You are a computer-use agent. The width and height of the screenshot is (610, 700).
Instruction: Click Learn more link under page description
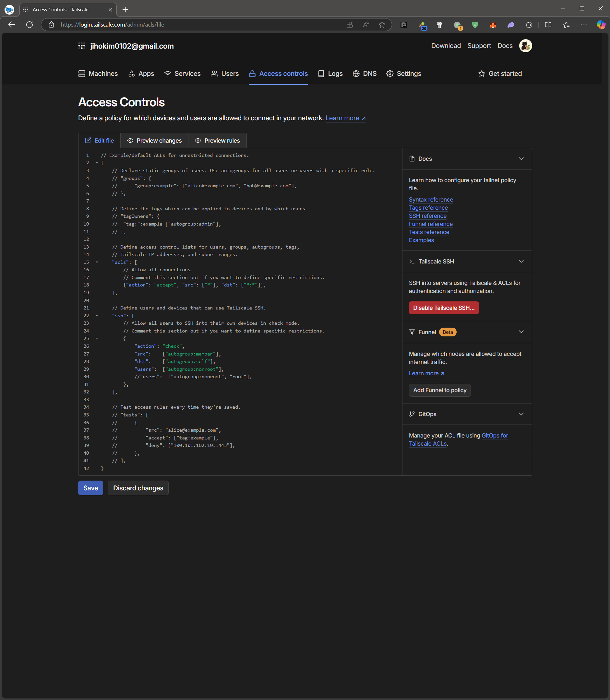pos(345,118)
